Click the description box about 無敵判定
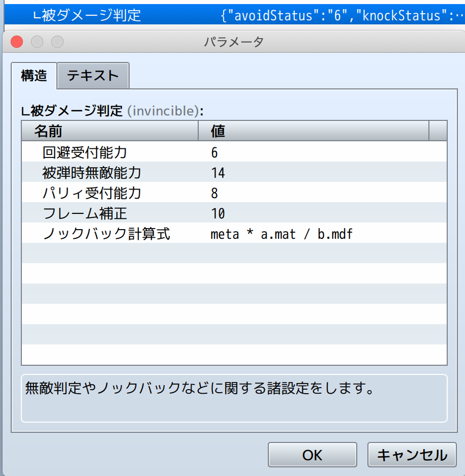Image resolution: width=465 pixels, height=476 pixels. click(234, 398)
